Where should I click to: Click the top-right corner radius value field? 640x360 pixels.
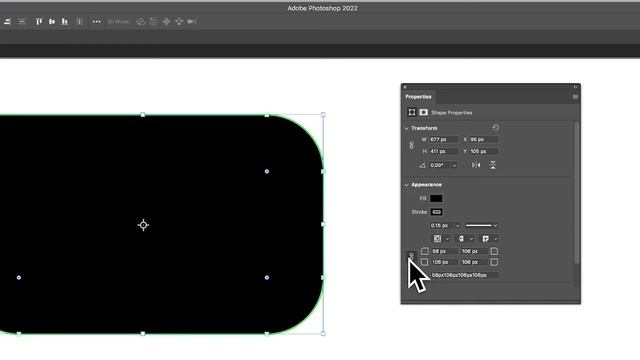[x=474, y=251]
